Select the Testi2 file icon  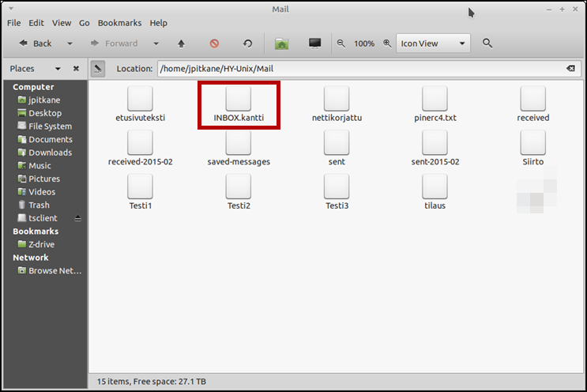click(239, 186)
